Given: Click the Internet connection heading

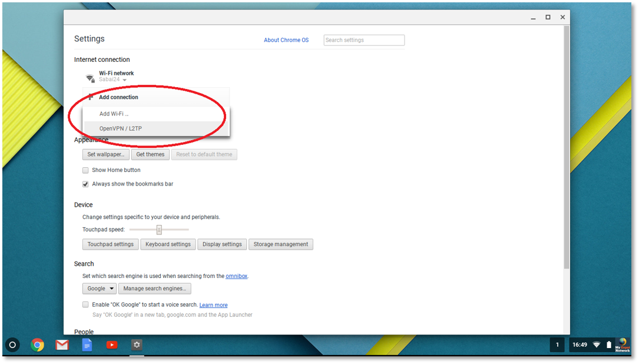Looking at the screenshot, I should click(x=102, y=59).
